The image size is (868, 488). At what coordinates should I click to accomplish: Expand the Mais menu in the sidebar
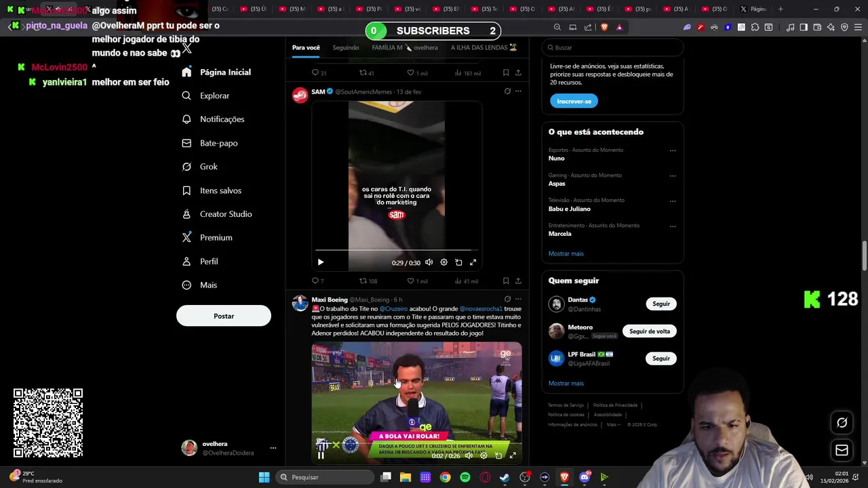(x=199, y=285)
